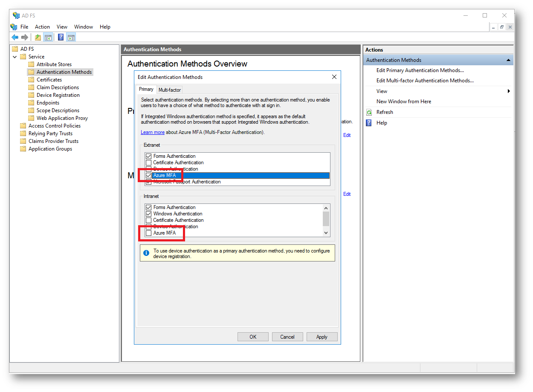533x392 pixels.
Task: Toggle the Show/Hide Console Tree toolbar icon
Action: pos(48,38)
